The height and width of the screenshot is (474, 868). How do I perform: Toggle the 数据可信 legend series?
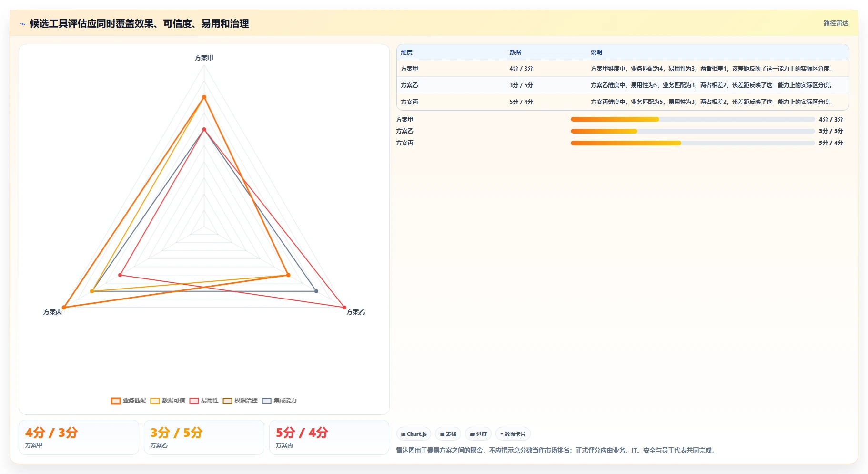pyautogui.click(x=168, y=401)
